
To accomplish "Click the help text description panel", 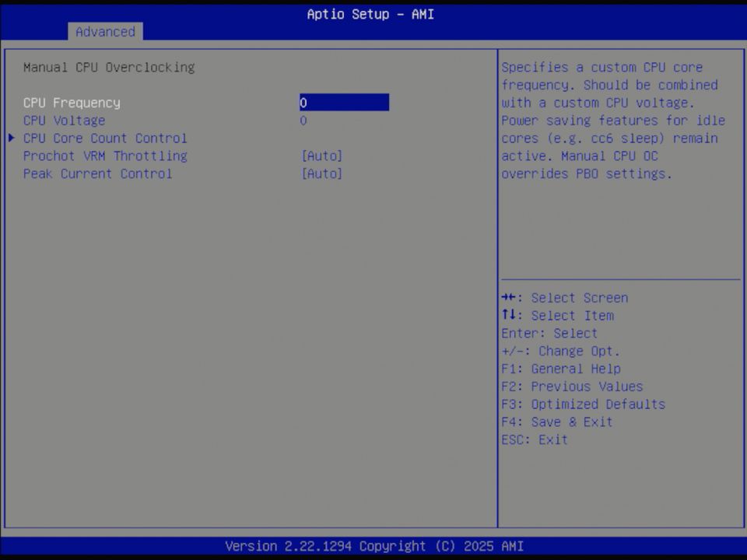I will 619,121.
